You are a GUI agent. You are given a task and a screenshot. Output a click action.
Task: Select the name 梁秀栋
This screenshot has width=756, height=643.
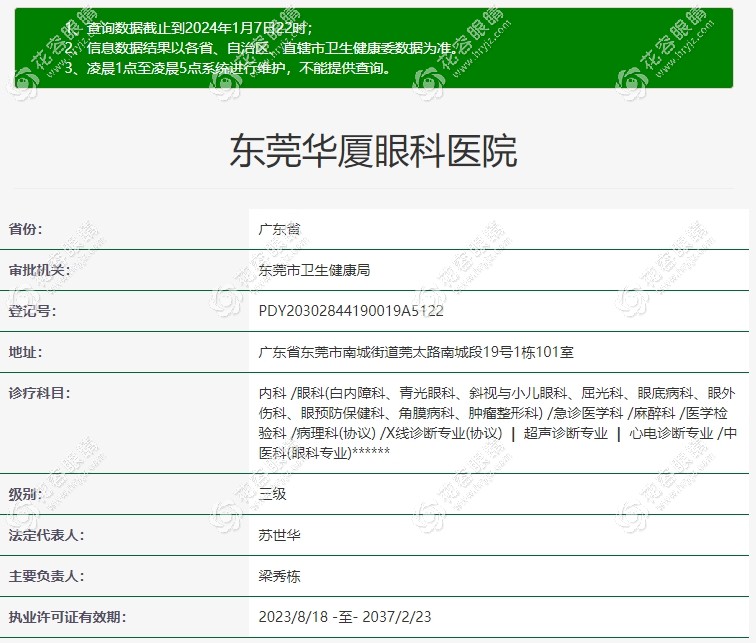point(279,576)
